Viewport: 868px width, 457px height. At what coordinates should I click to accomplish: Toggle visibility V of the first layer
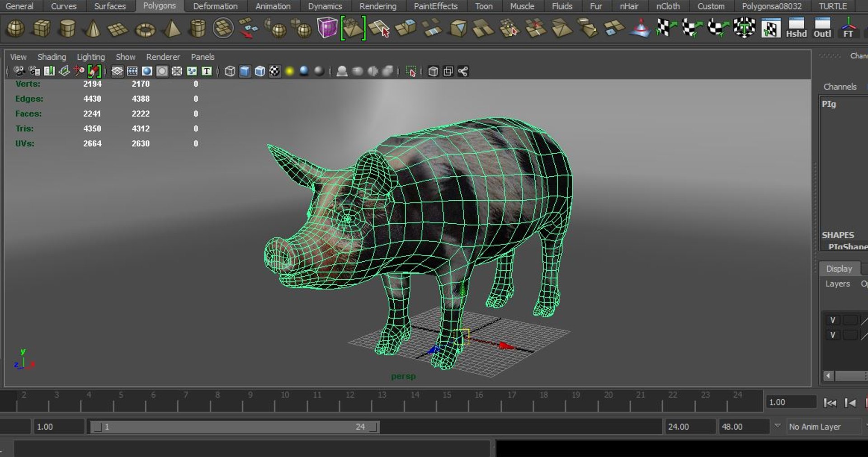[x=832, y=320]
